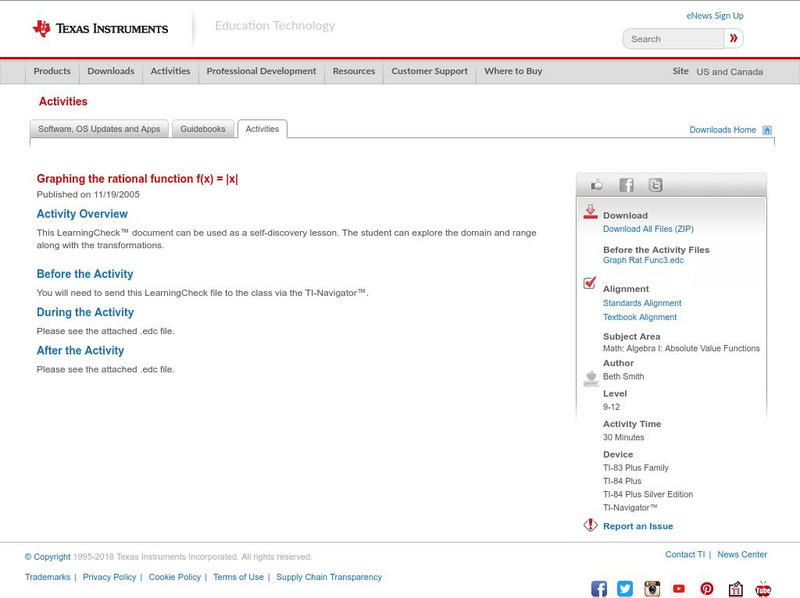Open the footer YouTube play icon
The image size is (800, 598).
[679, 588]
